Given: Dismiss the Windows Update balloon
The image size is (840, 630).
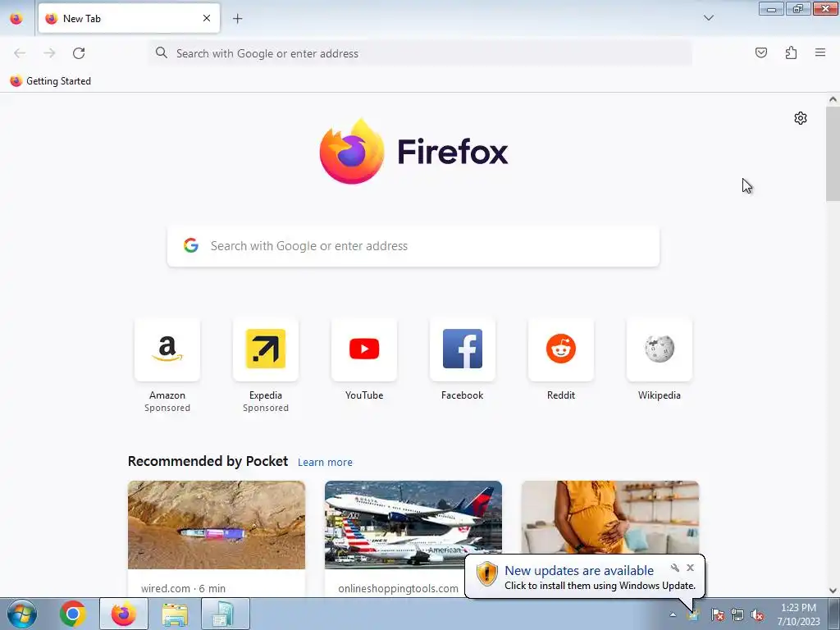Looking at the screenshot, I should coord(690,568).
